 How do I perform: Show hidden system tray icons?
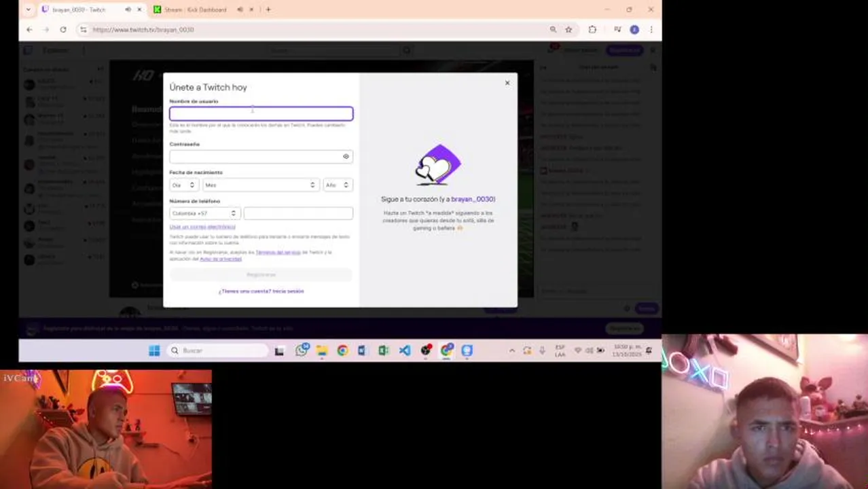(x=512, y=350)
